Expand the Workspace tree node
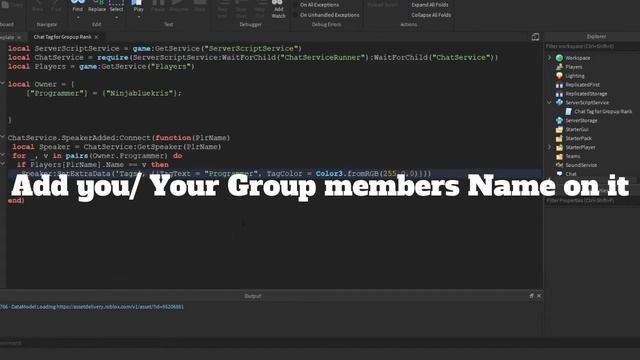 tap(549, 58)
